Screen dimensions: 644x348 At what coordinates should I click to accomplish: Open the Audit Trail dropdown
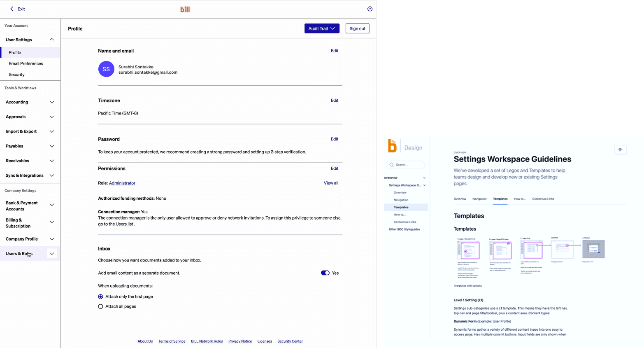click(322, 28)
